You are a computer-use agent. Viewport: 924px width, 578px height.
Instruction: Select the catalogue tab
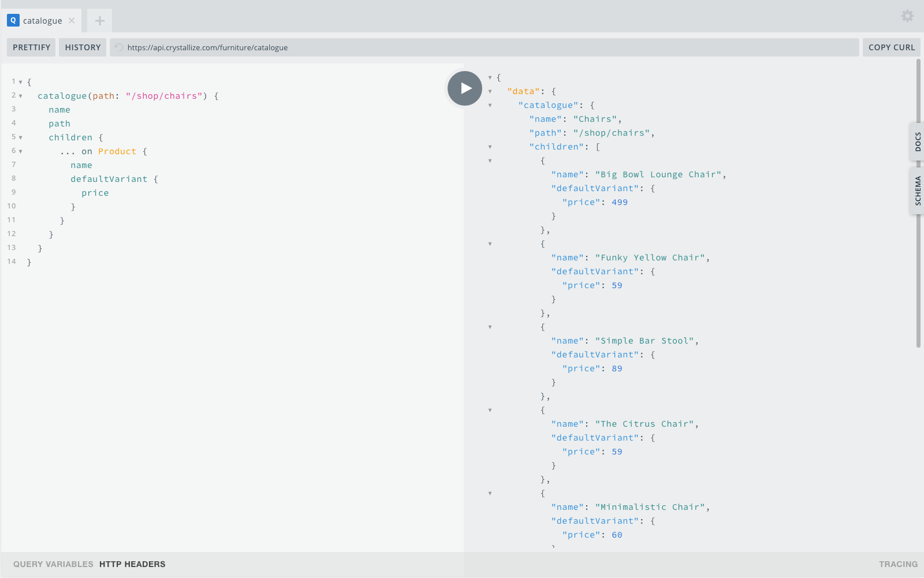pos(41,20)
